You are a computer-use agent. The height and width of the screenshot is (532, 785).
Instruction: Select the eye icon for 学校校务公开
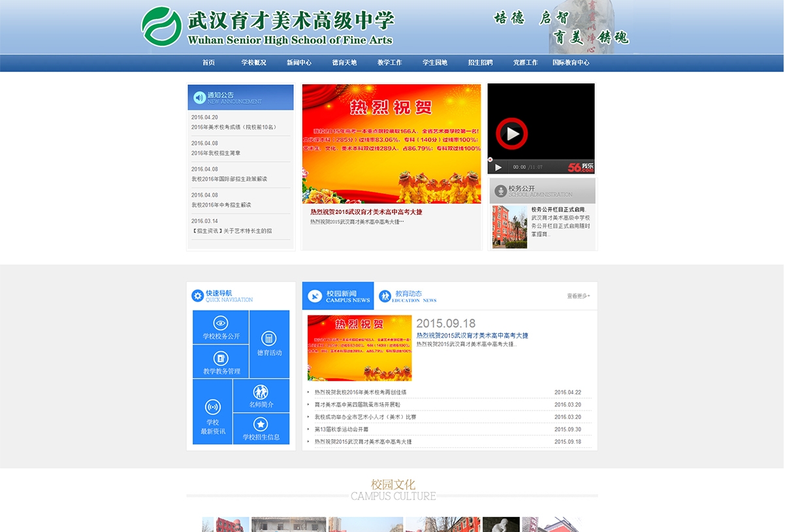[220, 323]
